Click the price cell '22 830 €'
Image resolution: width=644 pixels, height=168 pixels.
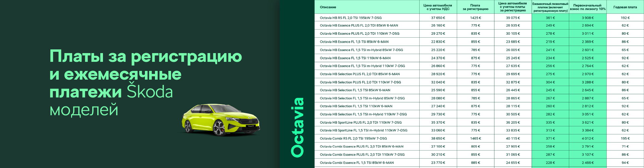point(438,42)
